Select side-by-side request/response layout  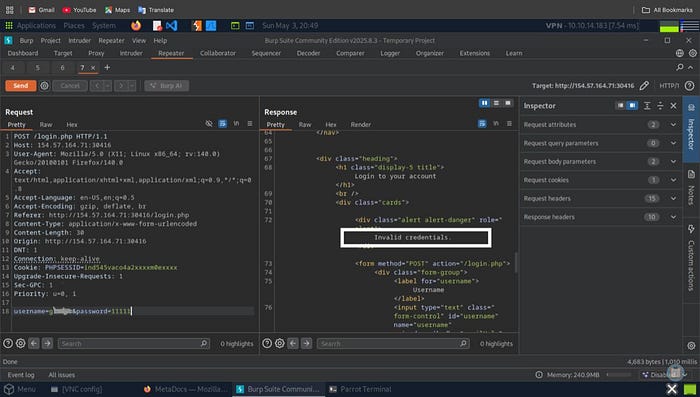(x=484, y=103)
